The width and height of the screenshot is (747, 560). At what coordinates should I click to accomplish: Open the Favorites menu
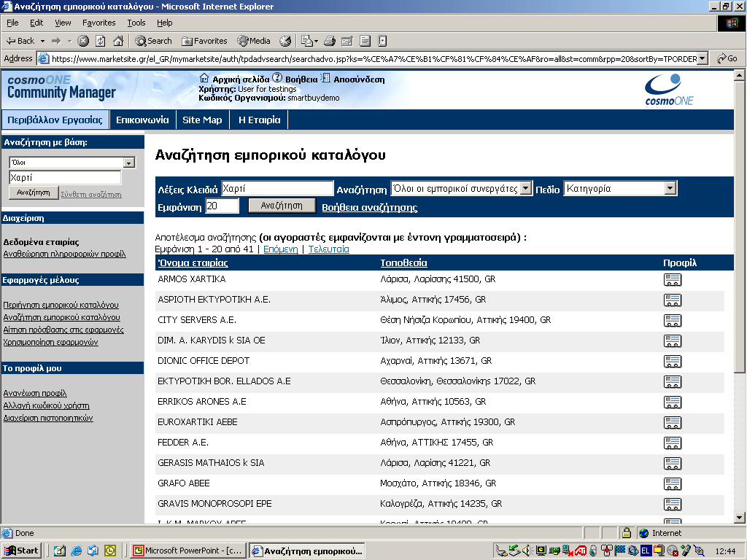98,23
